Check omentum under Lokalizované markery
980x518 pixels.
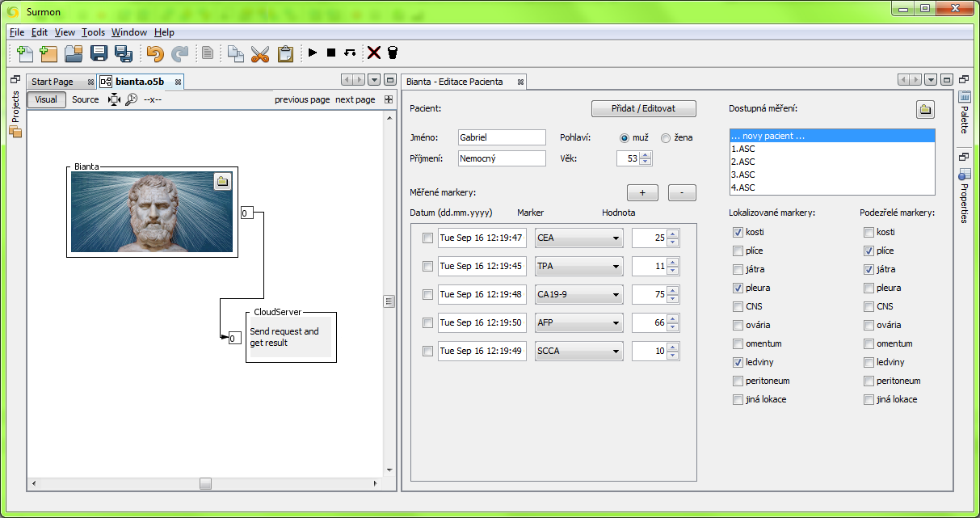click(738, 343)
